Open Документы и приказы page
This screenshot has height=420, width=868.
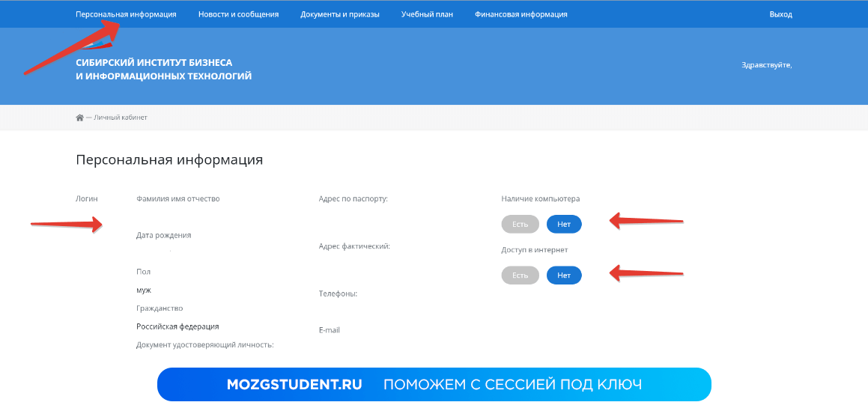pos(340,14)
